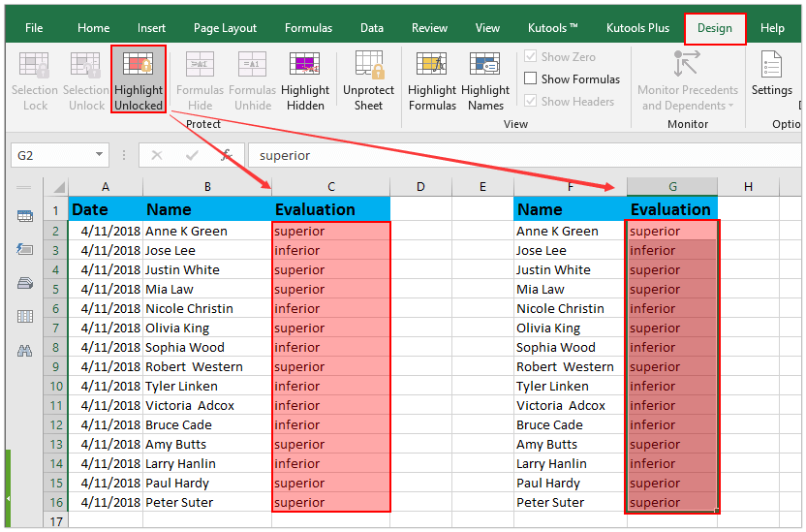Select column G header

tap(672, 187)
